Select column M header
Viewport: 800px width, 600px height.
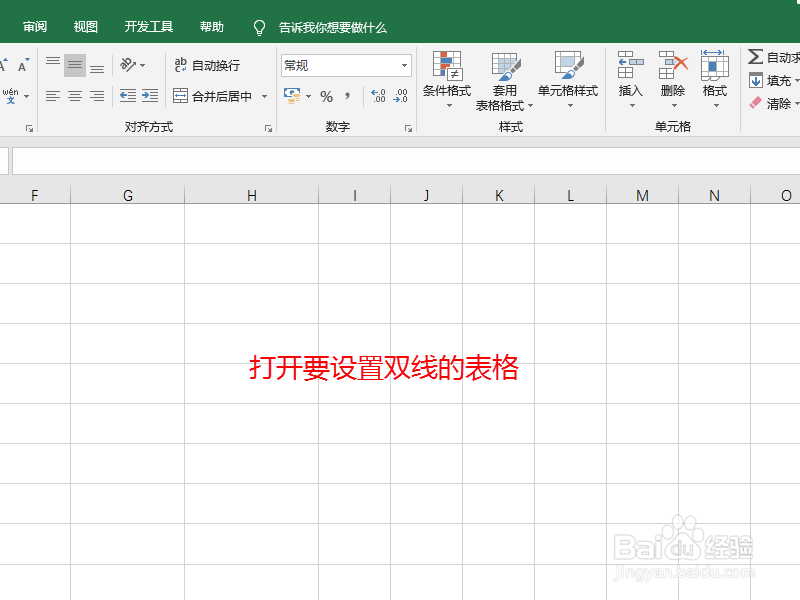click(642, 195)
